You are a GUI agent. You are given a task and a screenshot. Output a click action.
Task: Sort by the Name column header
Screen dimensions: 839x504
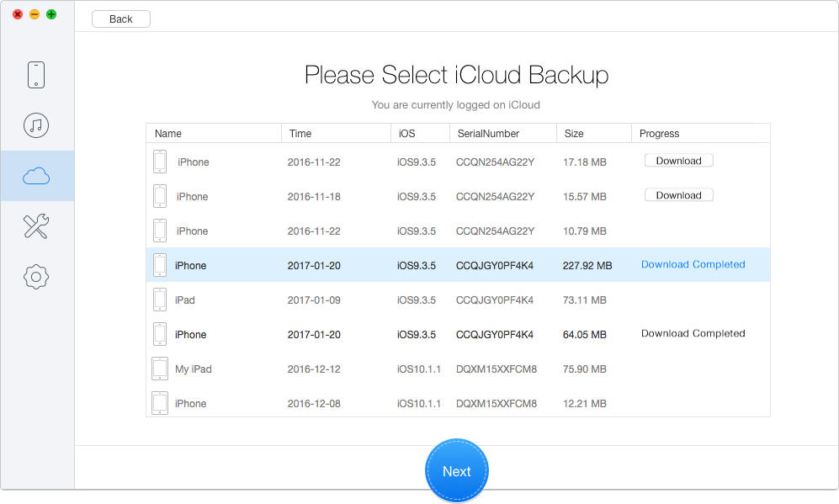click(214, 133)
